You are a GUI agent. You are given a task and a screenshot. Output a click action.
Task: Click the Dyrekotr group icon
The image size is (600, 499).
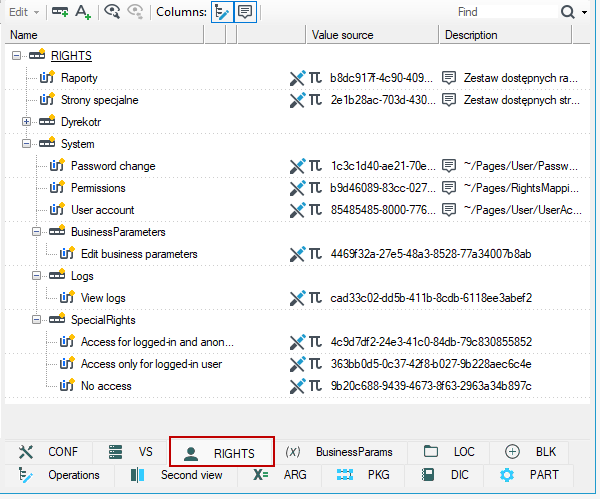[x=47, y=121]
